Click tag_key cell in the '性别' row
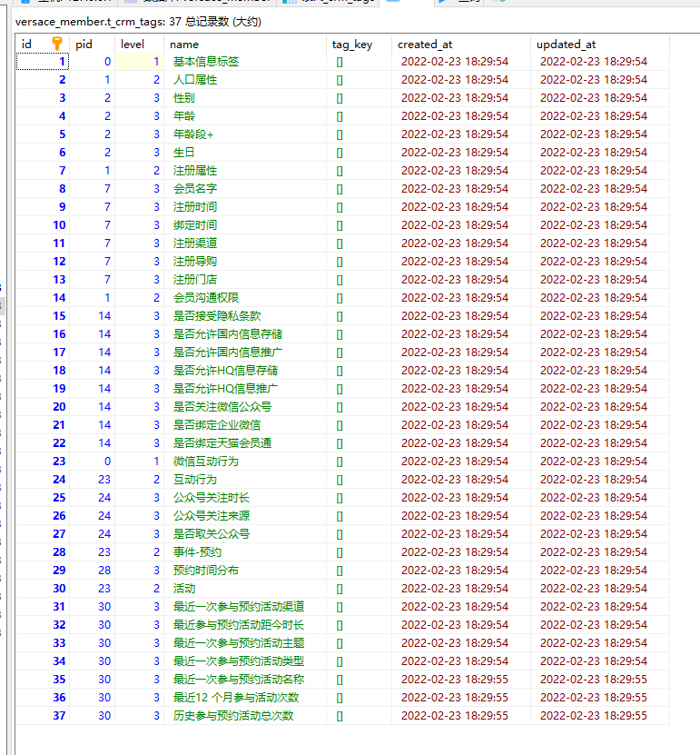The height and width of the screenshot is (755, 700). click(359, 98)
